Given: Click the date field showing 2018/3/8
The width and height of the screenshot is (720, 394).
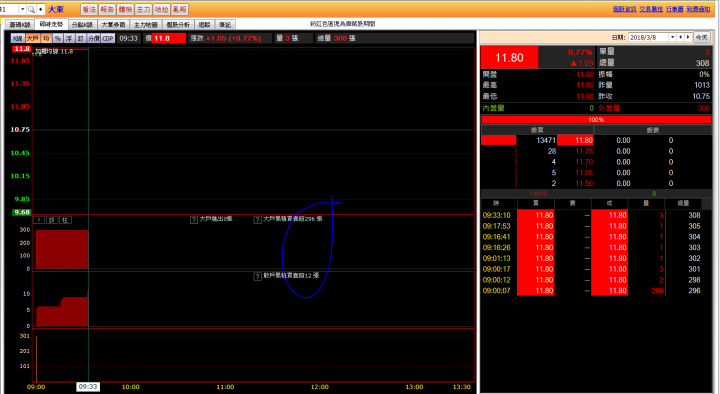Looking at the screenshot, I should 648,37.
